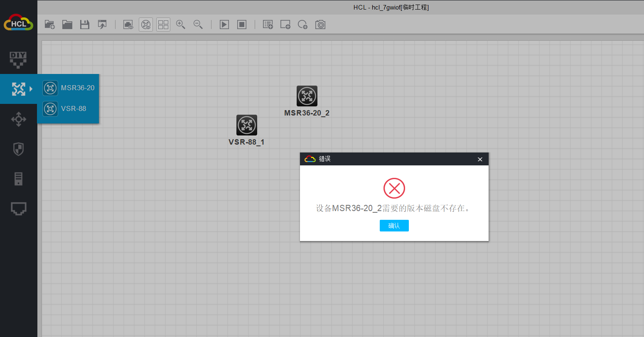Add a text note to the canvas
The image size is (644, 337).
point(268,25)
